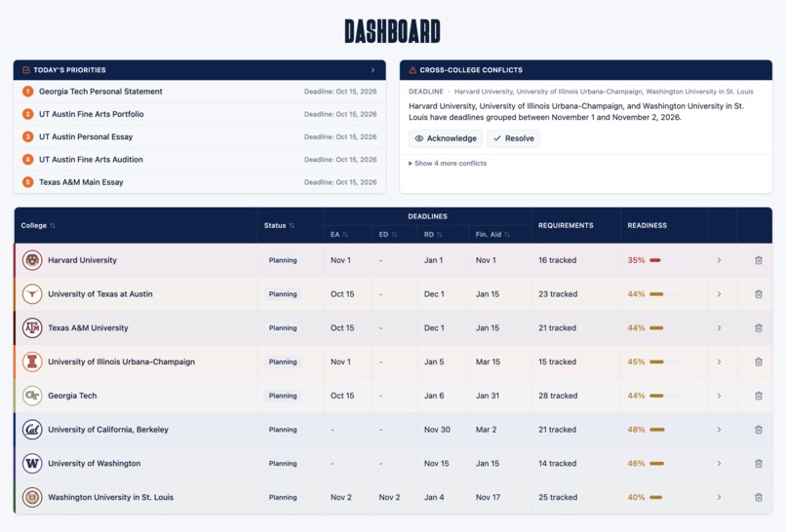Acknowledge the deadline conflict

point(446,138)
